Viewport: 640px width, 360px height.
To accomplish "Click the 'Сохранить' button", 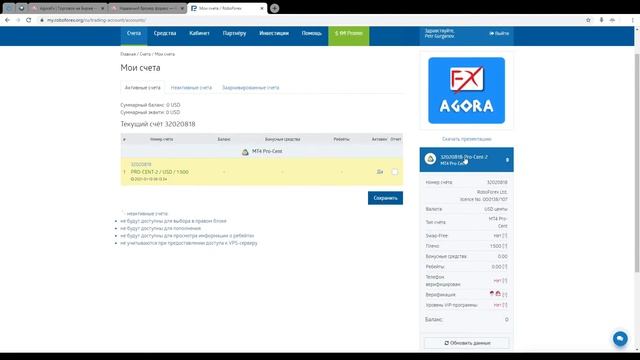I will (385, 198).
